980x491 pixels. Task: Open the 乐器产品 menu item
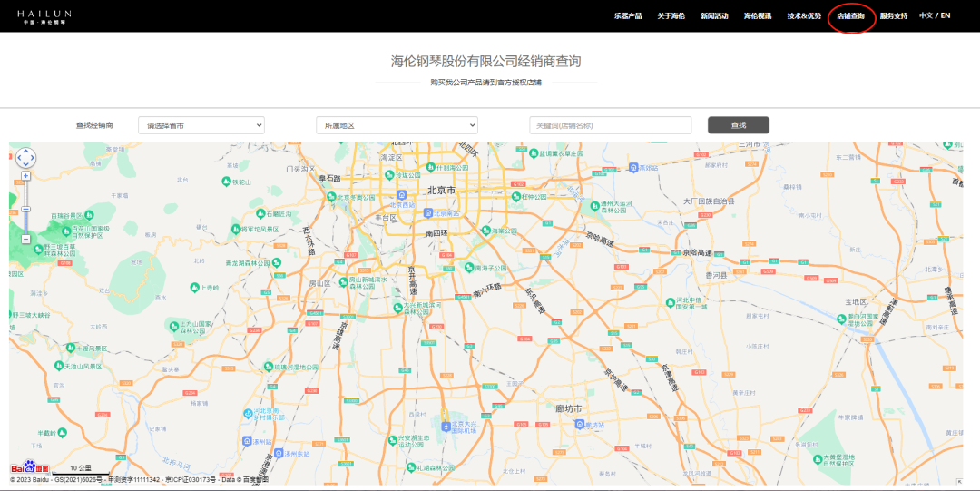pyautogui.click(x=627, y=16)
